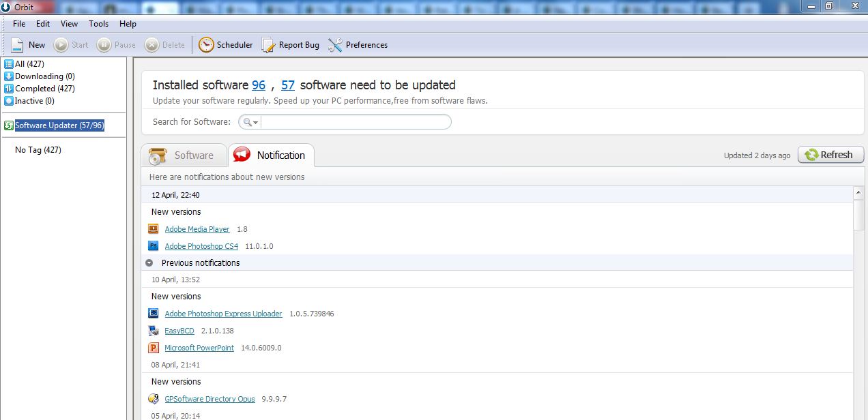Click the notification list scrollbar thumb

(x=859, y=214)
